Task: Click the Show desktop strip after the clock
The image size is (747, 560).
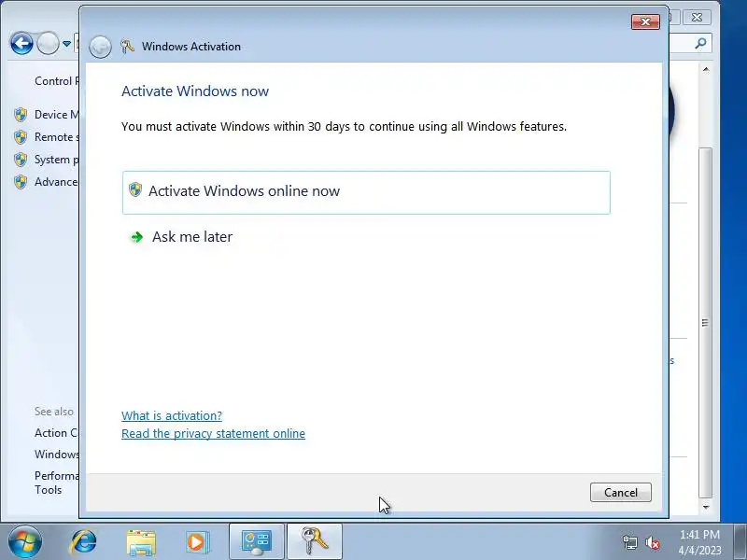Action: pyautogui.click(x=740, y=542)
